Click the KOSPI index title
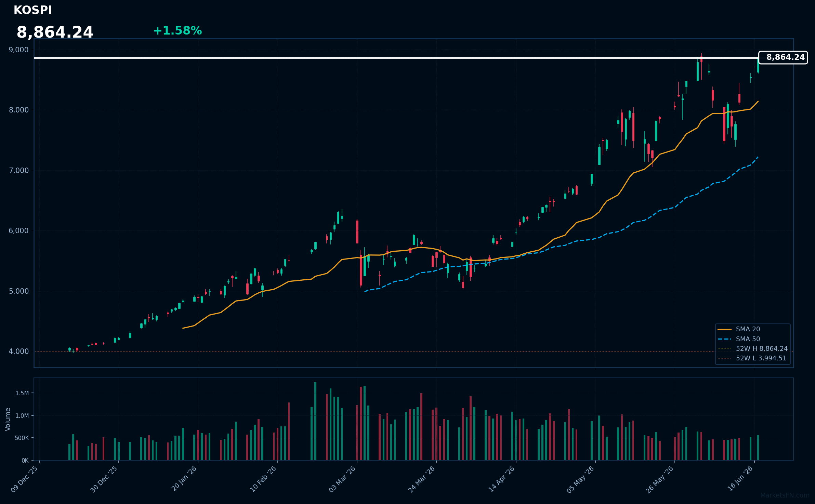The height and width of the screenshot is (504, 815). tap(33, 10)
